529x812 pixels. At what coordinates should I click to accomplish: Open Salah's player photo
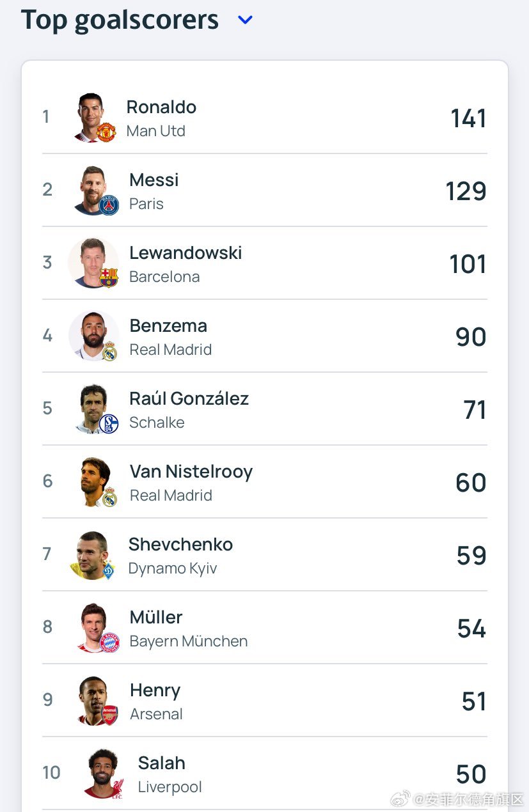click(x=101, y=772)
